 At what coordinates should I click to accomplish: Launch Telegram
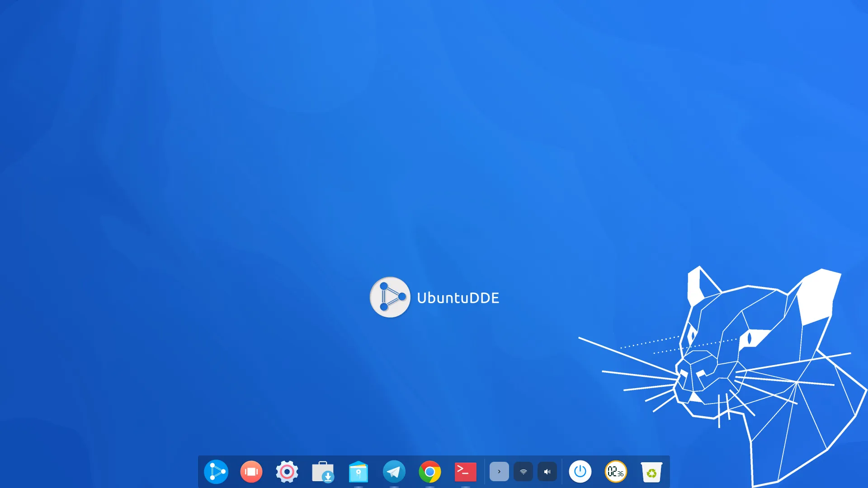coord(394,471)
